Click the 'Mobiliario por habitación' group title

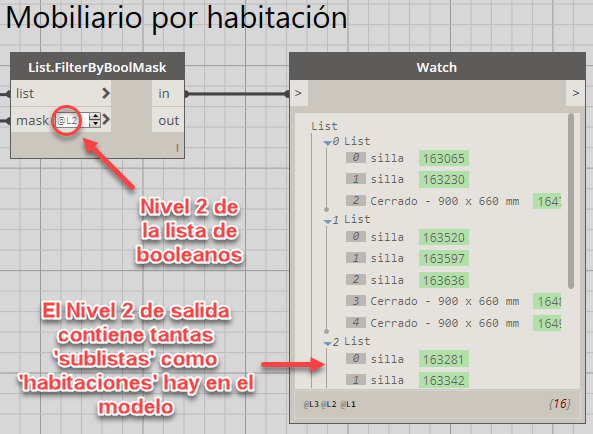coord(176,17)
